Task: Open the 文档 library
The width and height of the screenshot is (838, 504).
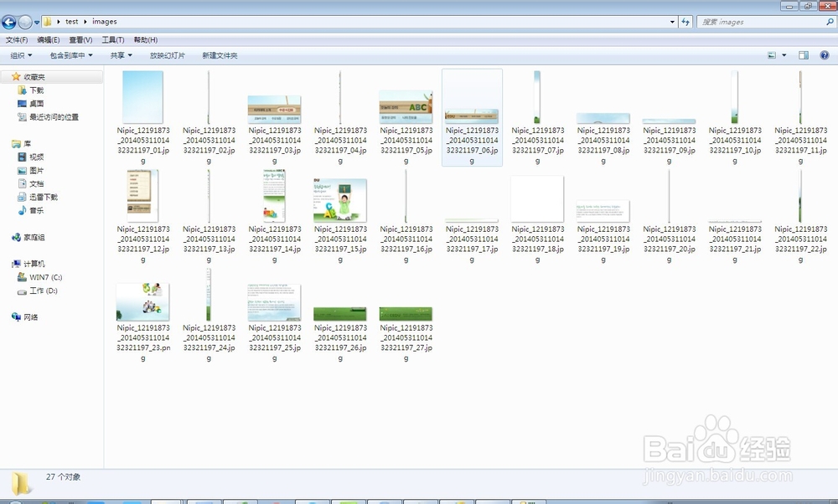Action: click(x=36, y=183)
